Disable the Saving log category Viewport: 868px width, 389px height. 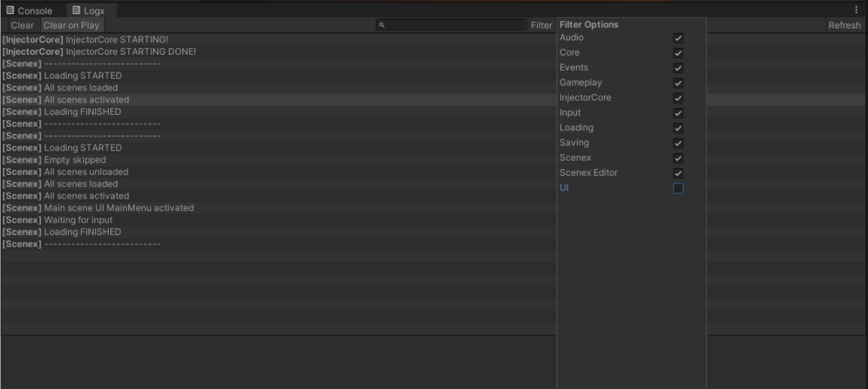(678, 142)
